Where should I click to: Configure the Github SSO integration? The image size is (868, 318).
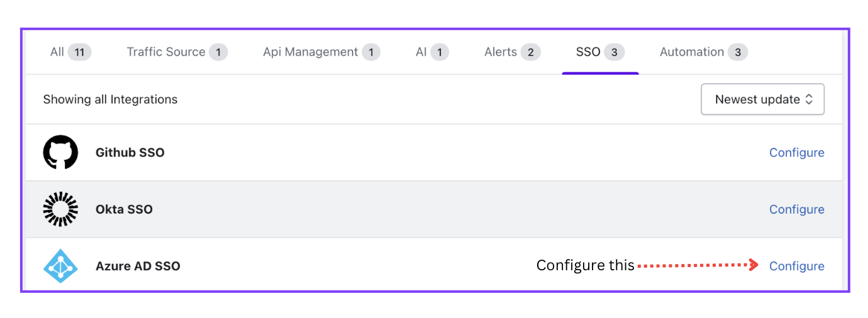point(796,153)
